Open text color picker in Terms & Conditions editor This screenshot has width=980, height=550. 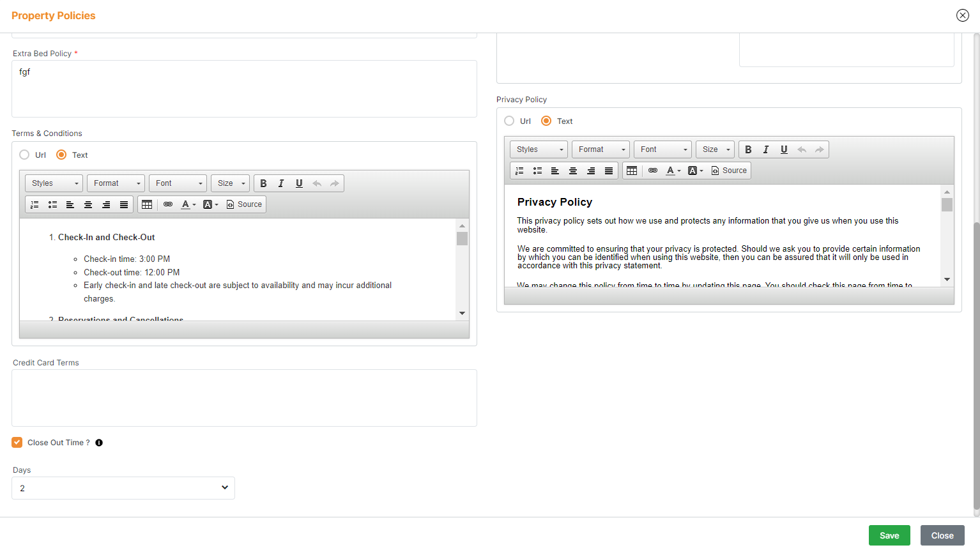click(x=188, y=204)
